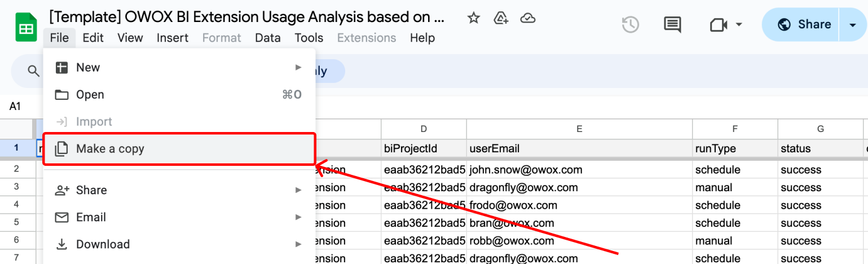Image resolution: width=868 pixels, height=264 pixels.
Task: Click runType cell in robb@owox.com row
Action: (x=735, y=241)
